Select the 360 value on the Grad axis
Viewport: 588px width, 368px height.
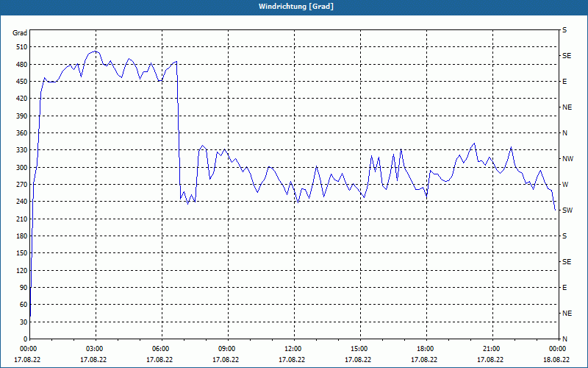pyautogui.click(x=22, y=133)
